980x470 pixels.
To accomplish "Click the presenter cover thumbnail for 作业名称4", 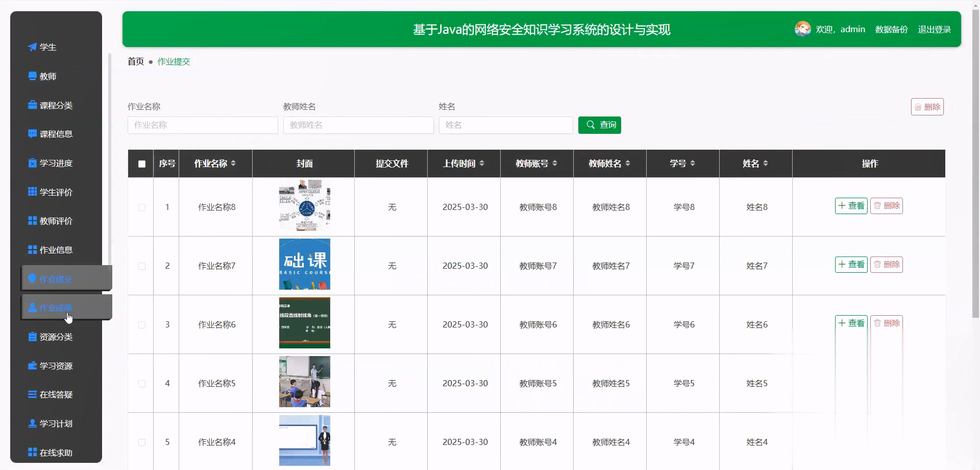I will (305, 440).
